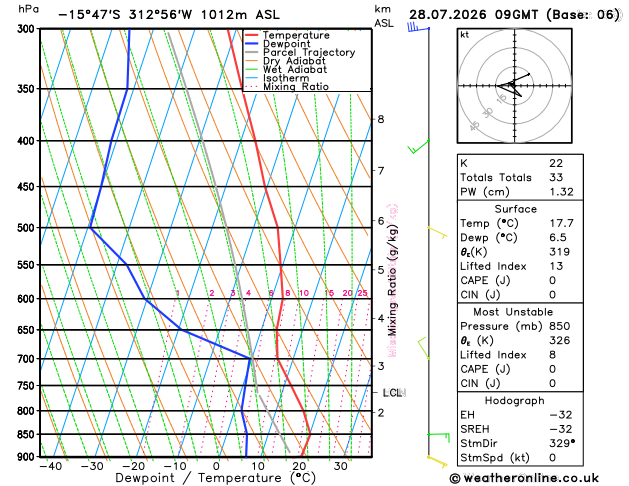Image resolution: width=629 pixels, height=486 pixels.
Task: Click the red Temperature legend line swatch
Action: pyautogui.click(x=252, y=35)
